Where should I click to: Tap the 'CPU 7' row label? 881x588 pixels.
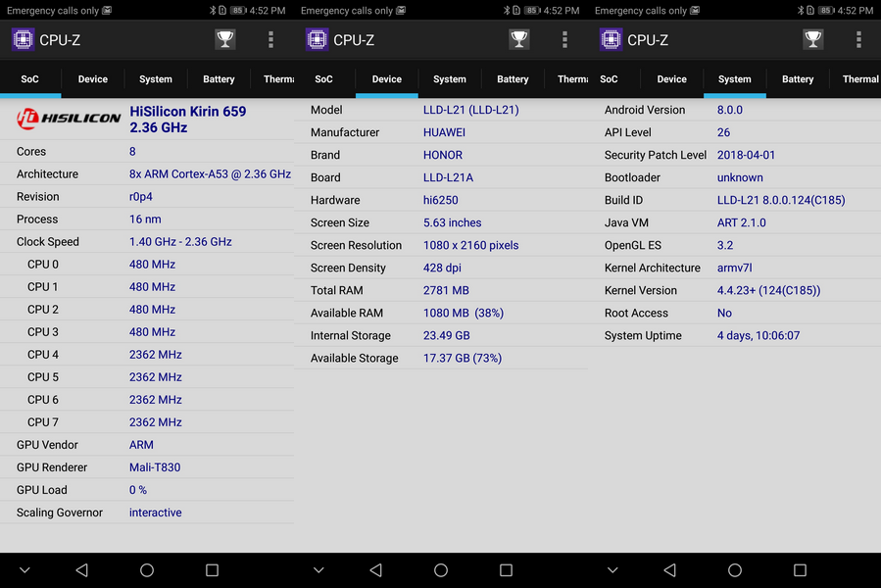click(43, 422)
